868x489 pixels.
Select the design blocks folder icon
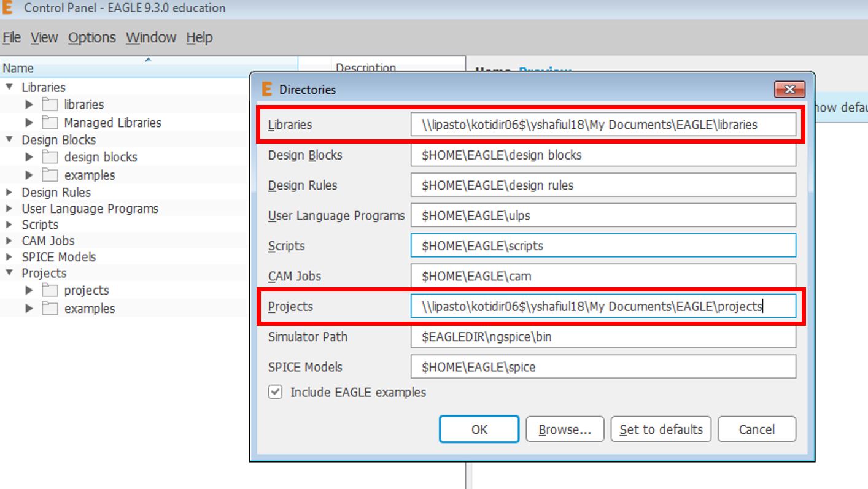(x=50, y=157)
